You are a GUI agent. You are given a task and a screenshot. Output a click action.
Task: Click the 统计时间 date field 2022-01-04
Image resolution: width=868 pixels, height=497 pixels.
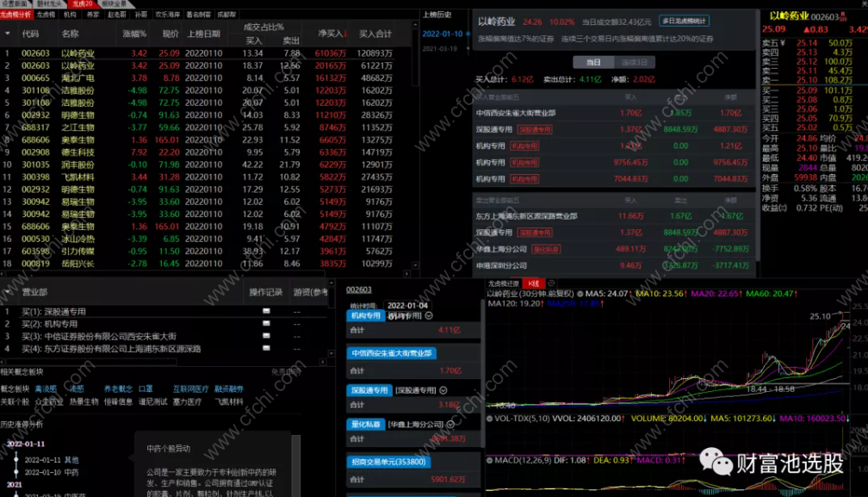point(407,306)
